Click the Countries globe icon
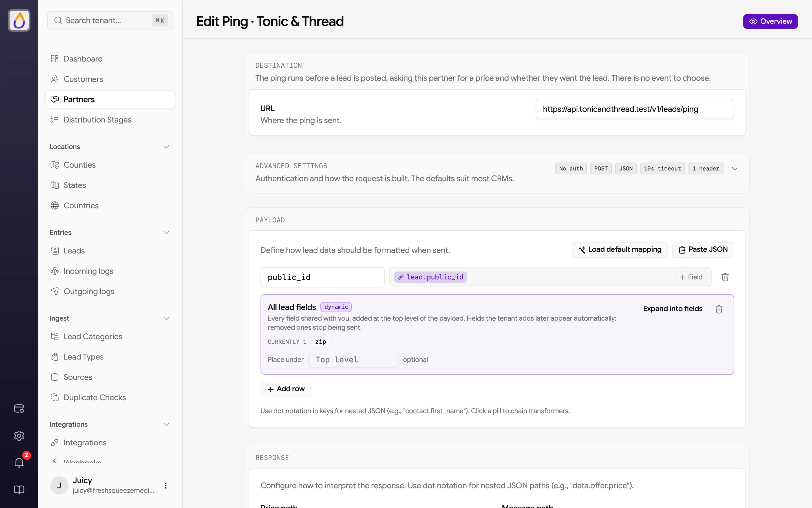The height and width of the screenshot is (508, 812). coord(55,206)
